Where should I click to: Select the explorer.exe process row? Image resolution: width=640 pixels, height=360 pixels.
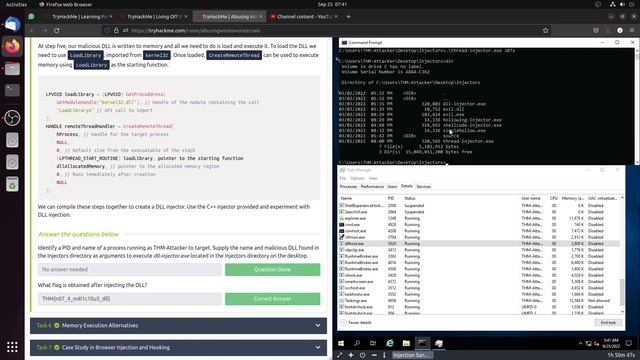pyautogui.click(x=479, y=218)
